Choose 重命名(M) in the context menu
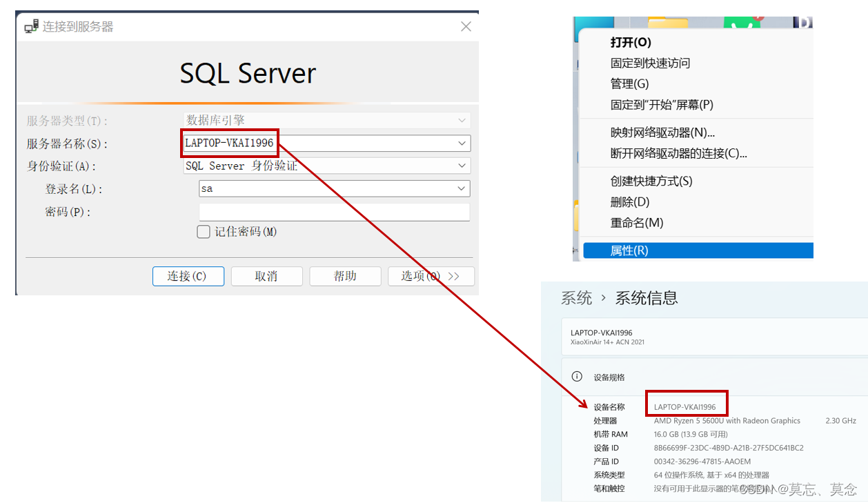 point(697,223)
